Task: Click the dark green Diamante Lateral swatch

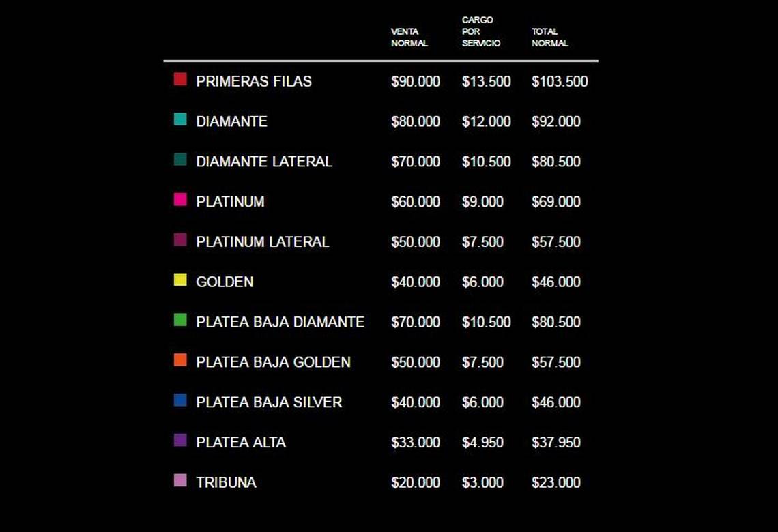Action: click(x=180, y=159)
